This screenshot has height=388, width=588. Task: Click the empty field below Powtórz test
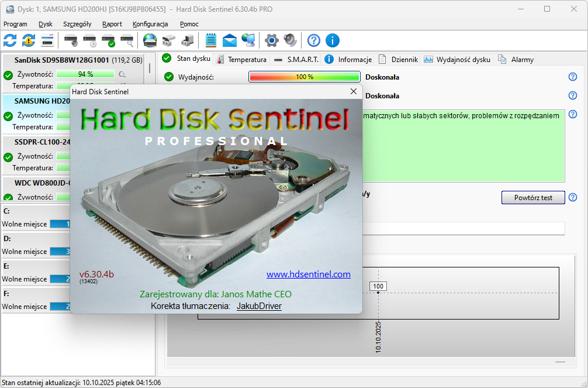pyautogui.click(x=464, y=228)
